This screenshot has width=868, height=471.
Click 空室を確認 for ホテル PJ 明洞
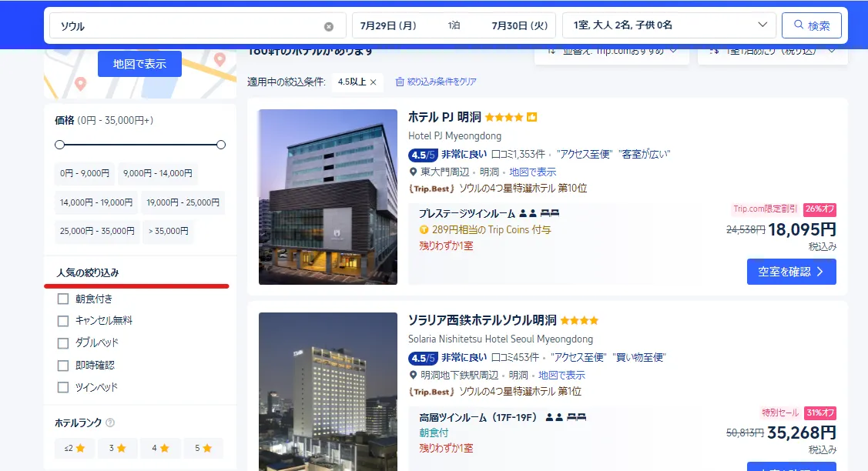point(791,271)
